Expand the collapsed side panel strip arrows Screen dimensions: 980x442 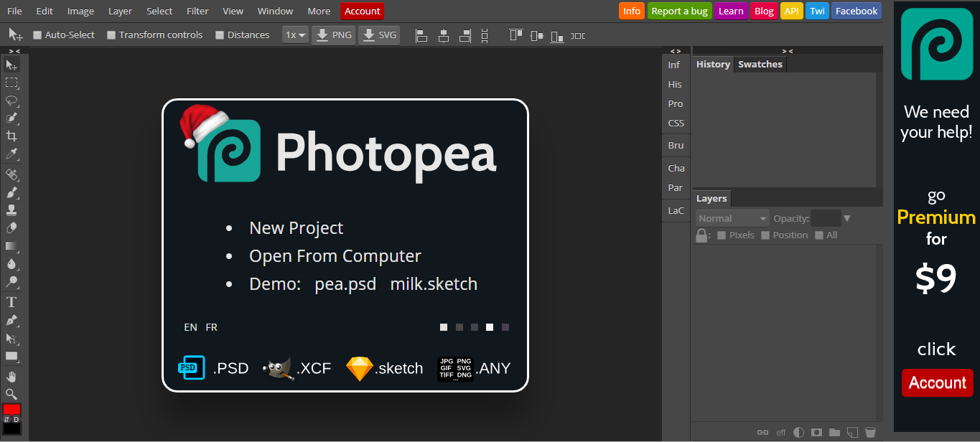[x=676, y=51]
